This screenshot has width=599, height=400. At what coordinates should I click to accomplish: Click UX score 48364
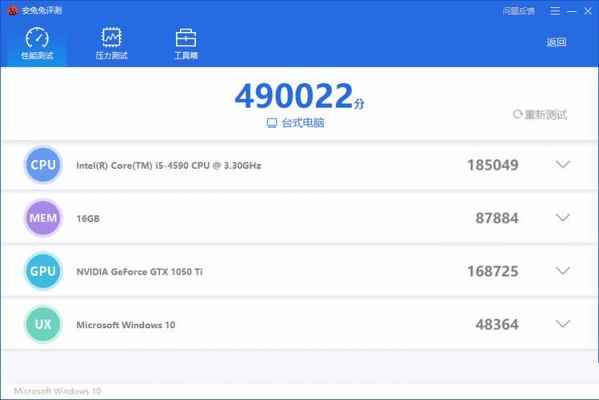497,324
